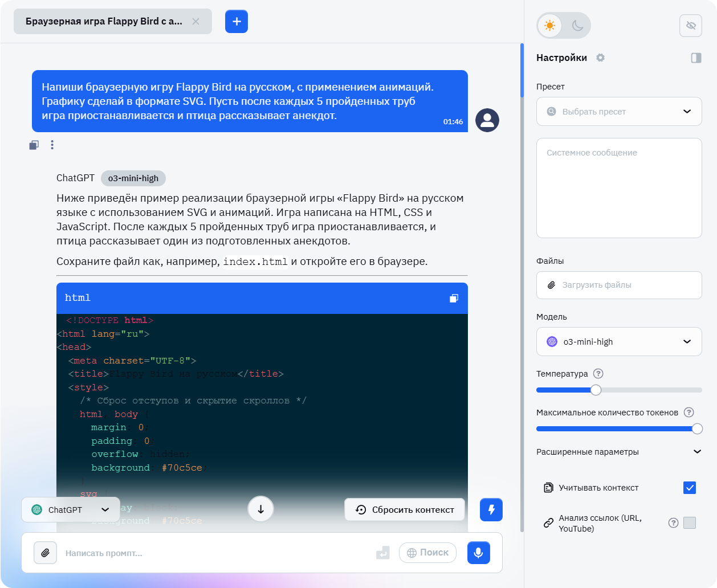Click the user avatar icon
717x588 pixels.
coord(487,120)
